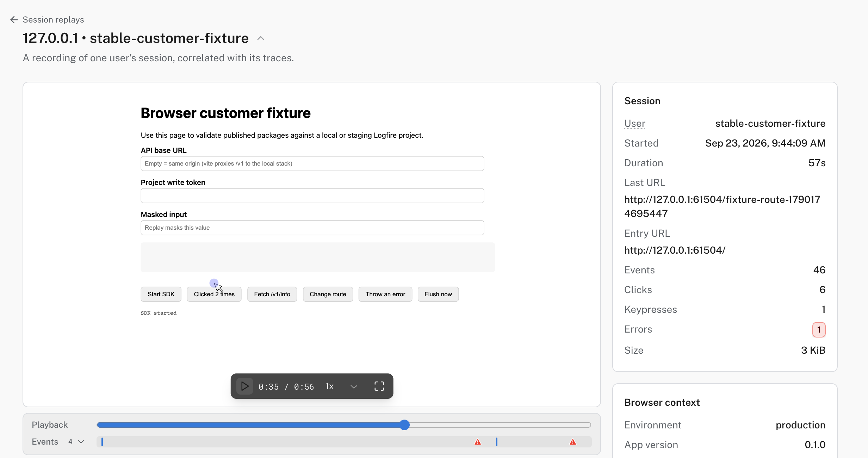This screenshot has width=868, height=458.
Task: Click the App version 0.1.0 value
Action: [x=815, y=445]
